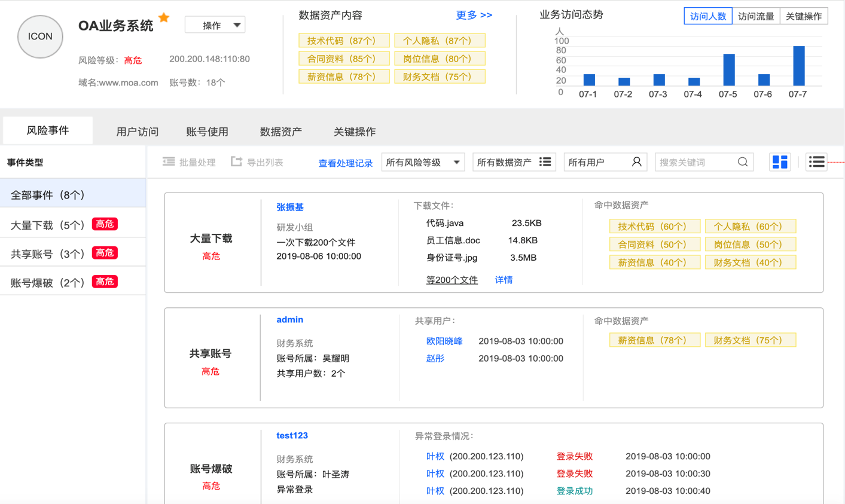The width and height of the screenshot is (845, 504).
Task: Select 账号爆破（2个）event type
Action: (73, 282)
